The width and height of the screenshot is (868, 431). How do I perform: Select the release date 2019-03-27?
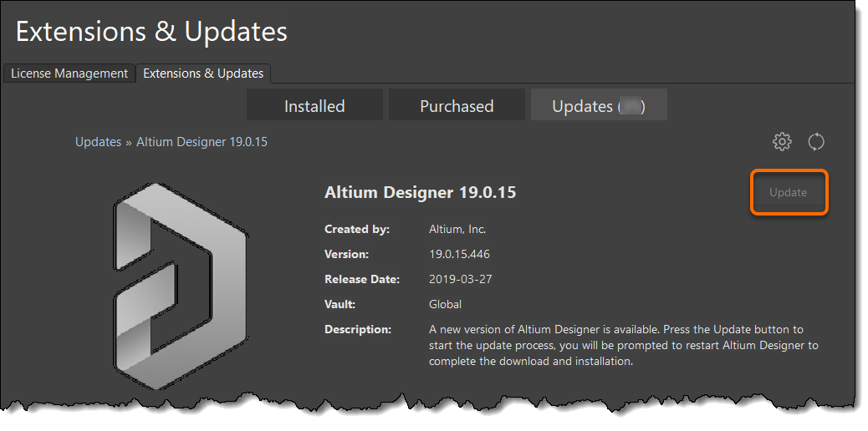(x=460, y=280)
